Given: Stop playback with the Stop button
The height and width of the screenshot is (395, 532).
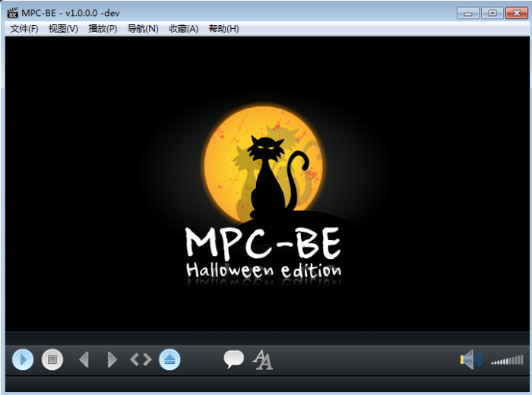Looking at the screenshot, I should [x=52, y=359].
